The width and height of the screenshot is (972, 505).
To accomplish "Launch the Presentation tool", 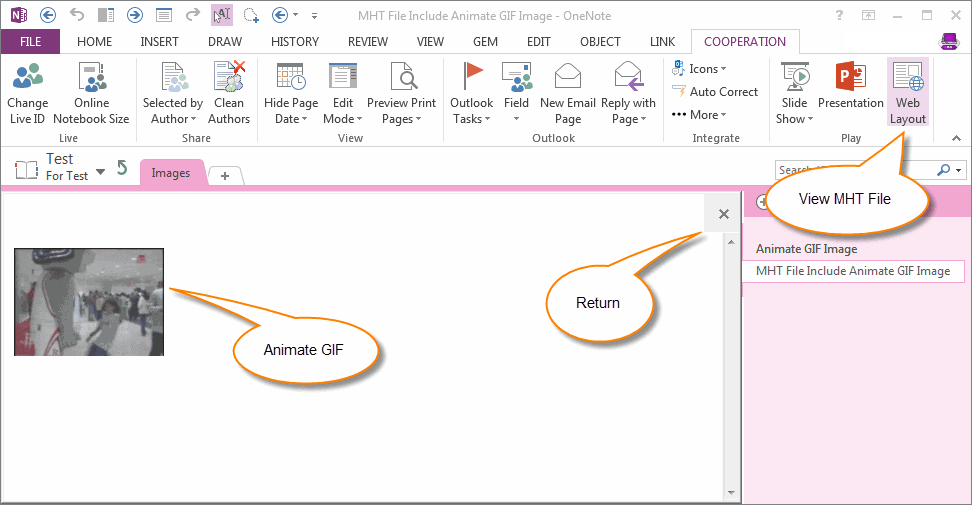I will point(850,78).
